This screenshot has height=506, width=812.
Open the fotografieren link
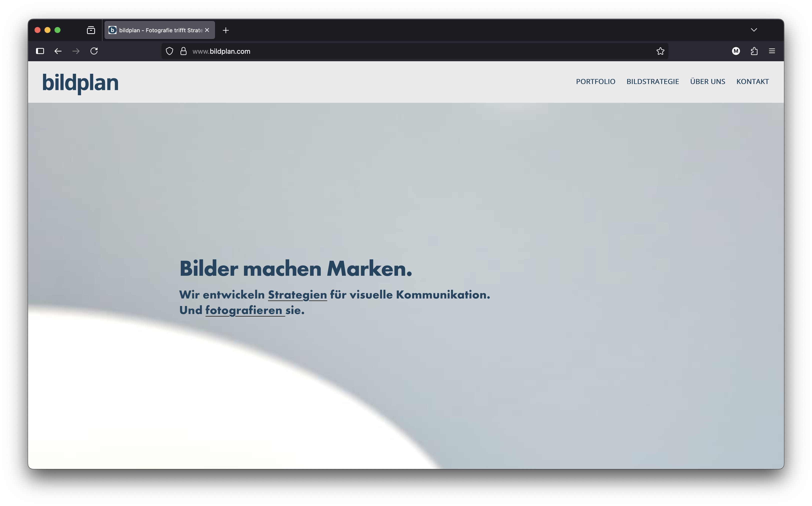coord(243,310)
